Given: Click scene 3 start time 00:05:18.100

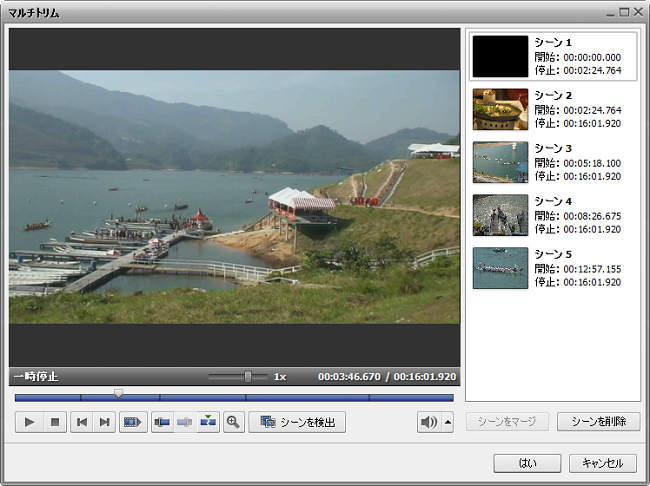Looking at the screenshot, I should coord(592,163).
